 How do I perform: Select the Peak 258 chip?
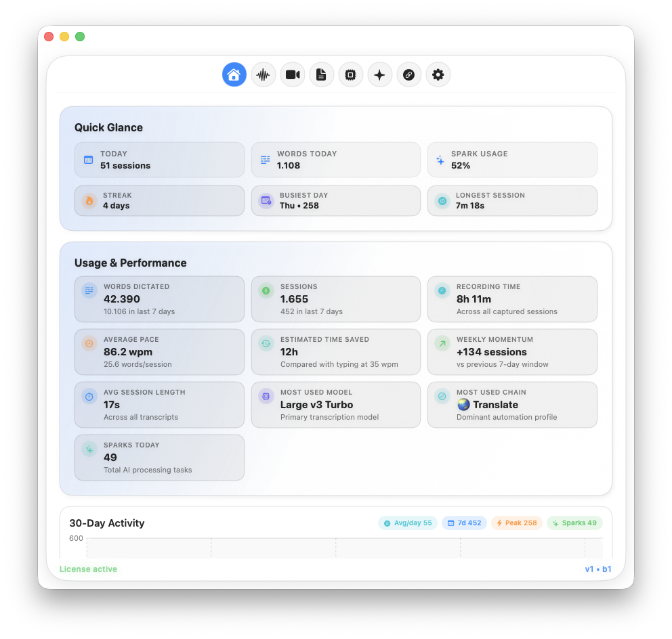517,523
